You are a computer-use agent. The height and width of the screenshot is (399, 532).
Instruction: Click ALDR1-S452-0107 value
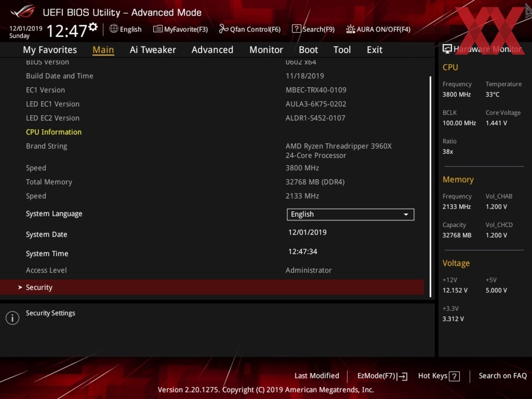coord(315,118)
